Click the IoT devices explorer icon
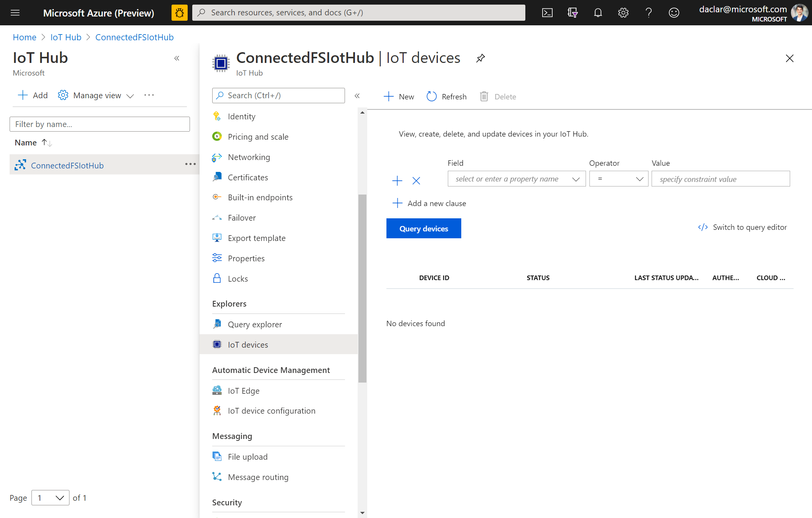 (x=217, y=344)
